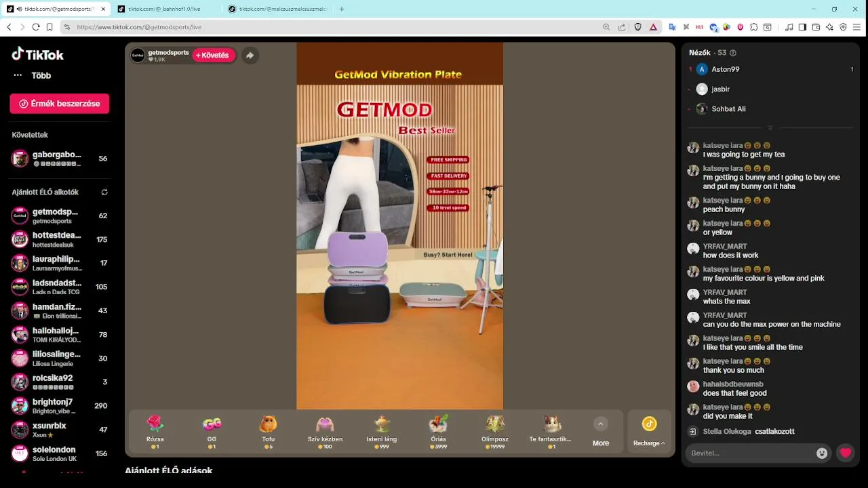This screenshot has width=868, height=488.
Task: Open hamdan.fiz live channel avatar
Action: pos(20,310)
